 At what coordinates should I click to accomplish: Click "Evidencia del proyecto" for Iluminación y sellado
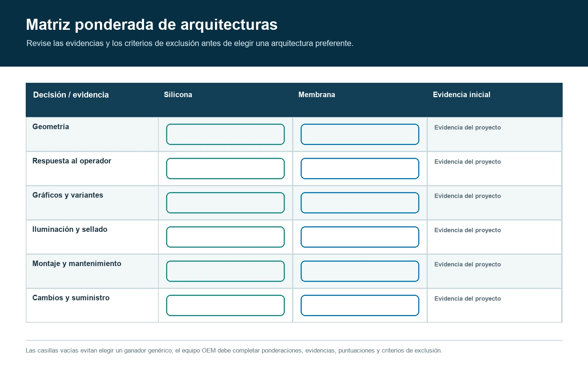(x=467, y=230)
